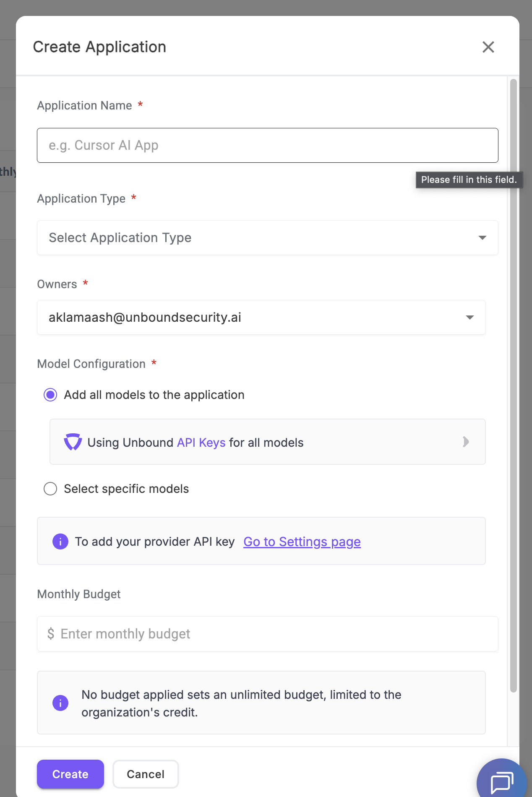Click the 'Create Application' dialog title
The height and width of the screenshot is (797, 532).
(x=100, y=47)
